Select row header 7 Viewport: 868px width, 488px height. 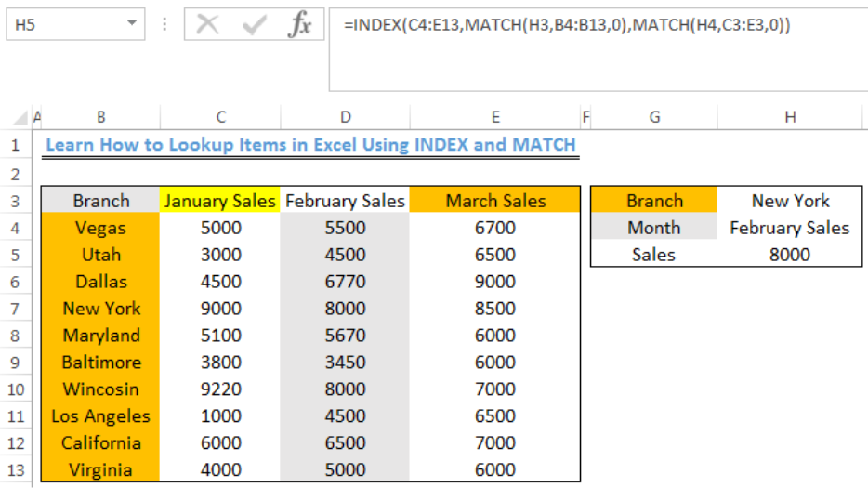(15, 309)
